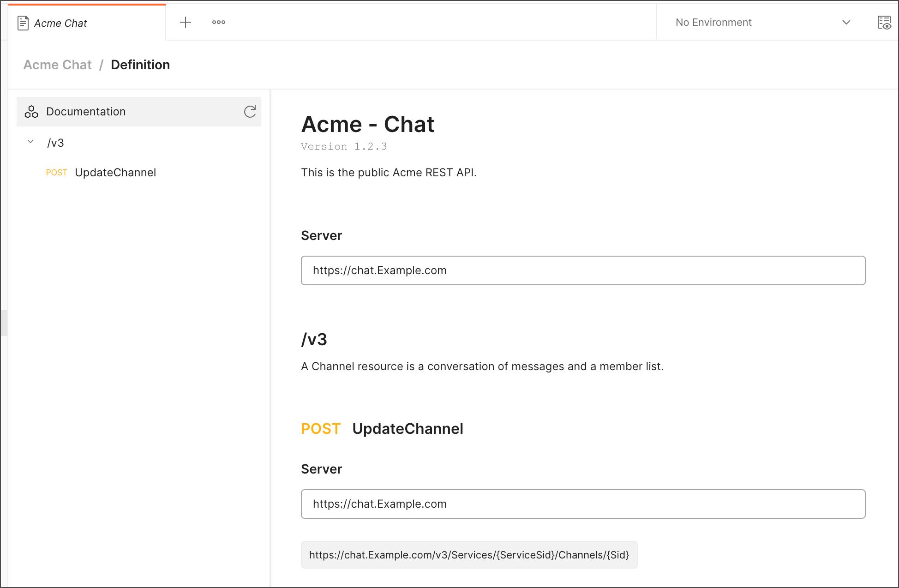This screenshot has height=588, width=899.
Task: Click the Documentation schema icon
Action: coord(31,112)
